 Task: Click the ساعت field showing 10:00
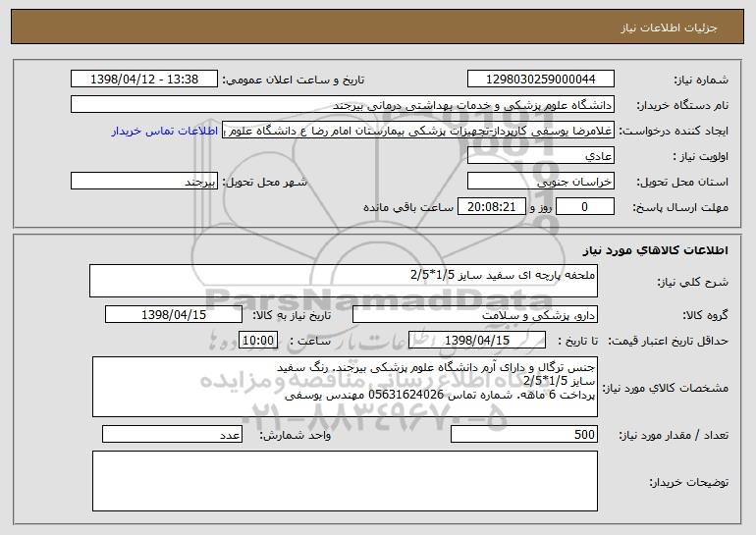click(258, 341)
